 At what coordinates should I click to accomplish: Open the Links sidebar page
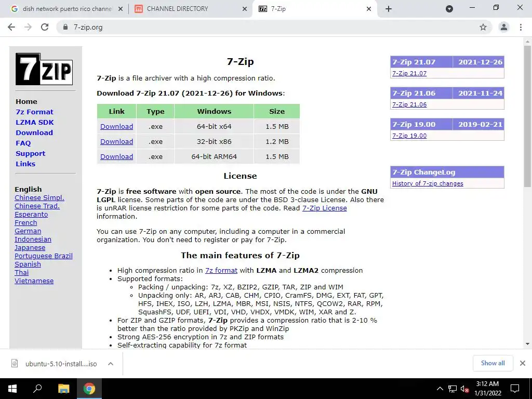25,164
